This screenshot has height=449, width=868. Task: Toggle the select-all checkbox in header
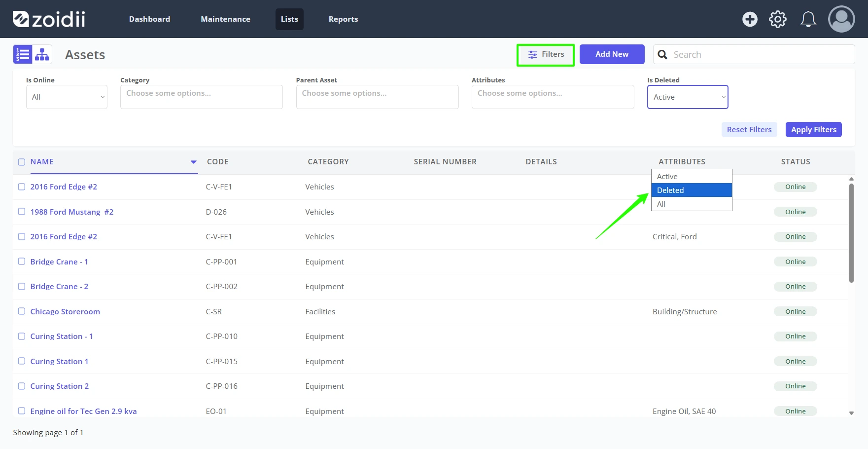(x=22, y=162)
